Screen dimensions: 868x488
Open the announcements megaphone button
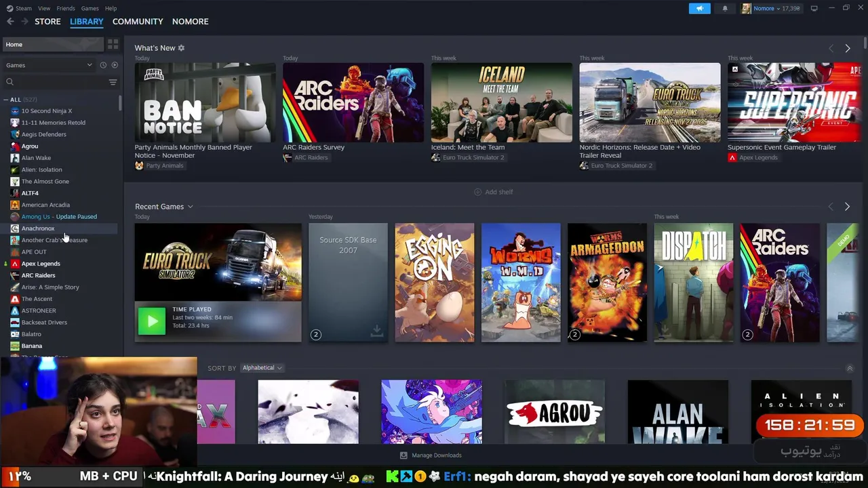click(700, 8)
